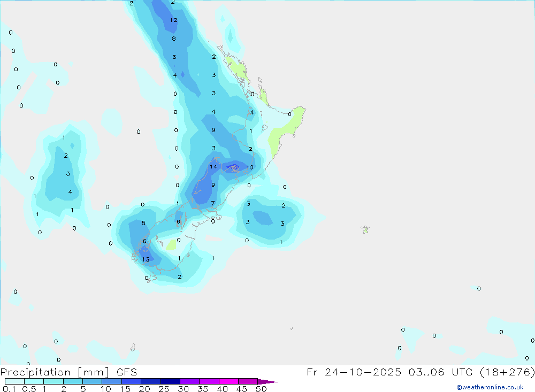Click the 'Fr 24-10-2025 03..06 UTC (18+276)' timestamp
535x392 pixels.
(x=421, y=372)
